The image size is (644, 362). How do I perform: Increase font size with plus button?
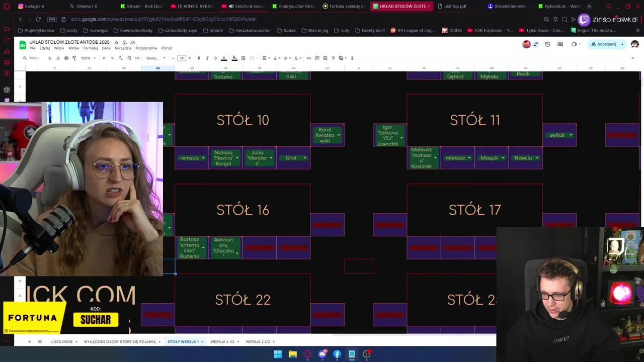(x=190, y=58)
